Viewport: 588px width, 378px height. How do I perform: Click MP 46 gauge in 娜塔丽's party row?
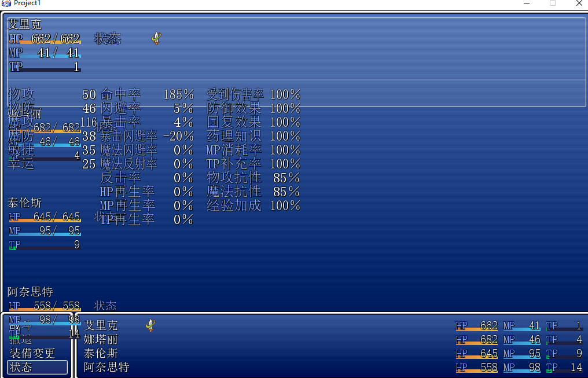pos(521,339)
